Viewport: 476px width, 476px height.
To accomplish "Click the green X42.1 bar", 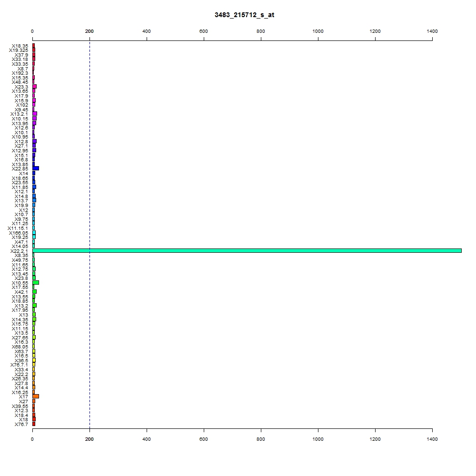I will click(x=35, y=292).
